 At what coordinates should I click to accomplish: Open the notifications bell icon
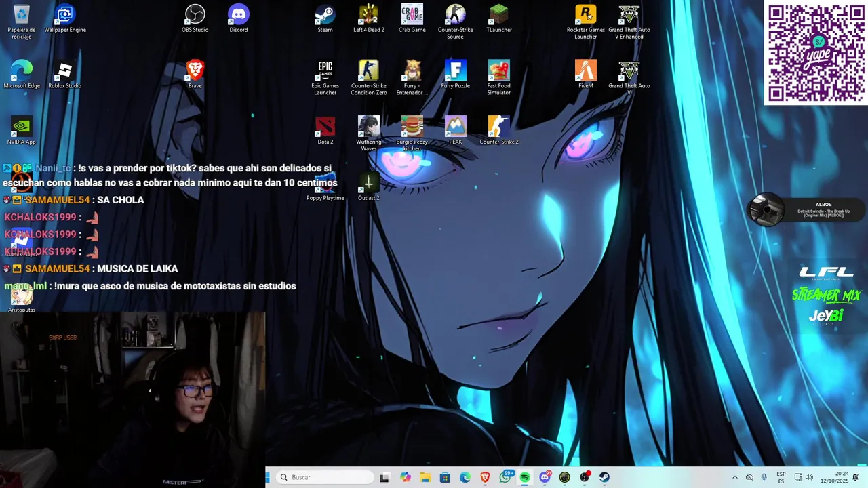coord(856,477)
